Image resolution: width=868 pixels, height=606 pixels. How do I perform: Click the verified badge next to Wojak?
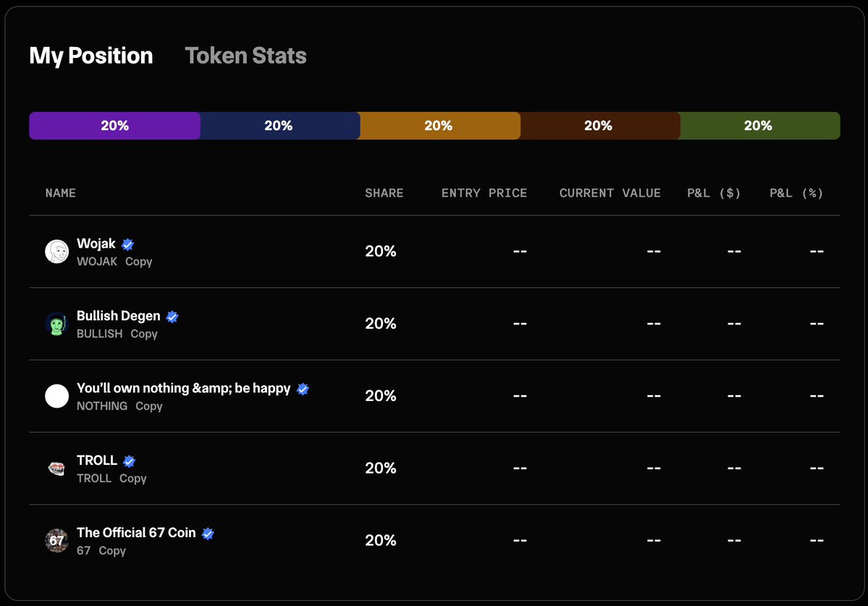click(128, 244)
